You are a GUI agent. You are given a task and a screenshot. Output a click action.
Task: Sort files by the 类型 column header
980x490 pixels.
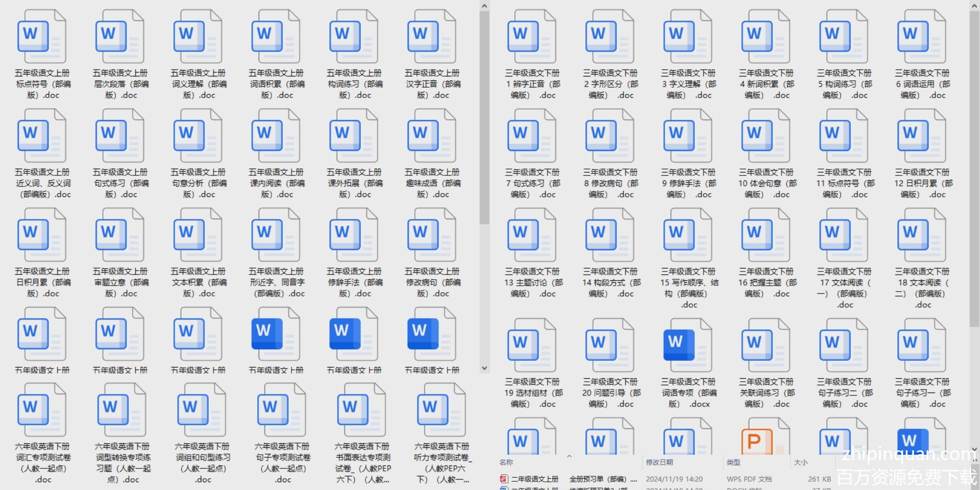coord(734,462)
